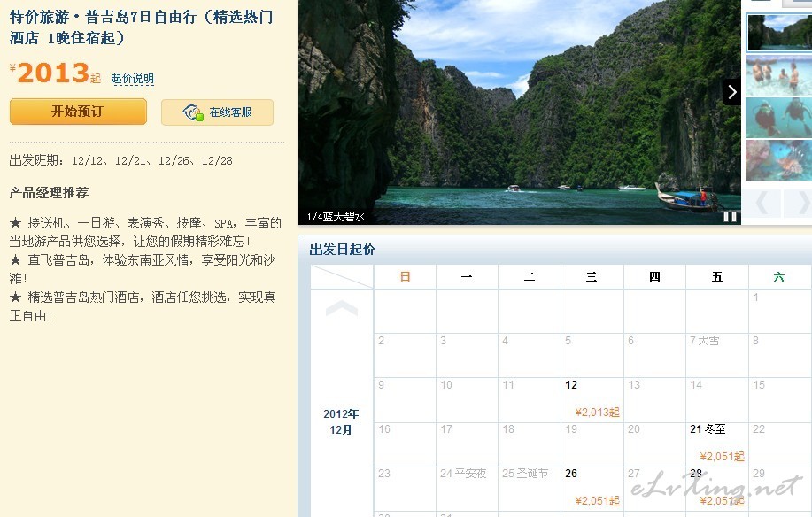Click calendar date 5
This screenshot has height=517, width=812.
pyautogui.click(x=568, y=341)
